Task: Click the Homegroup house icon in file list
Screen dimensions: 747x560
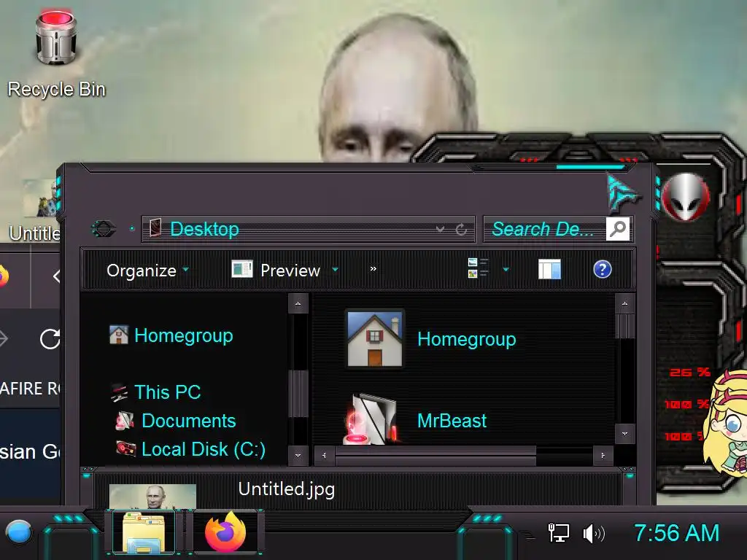Action: pos(375,338)
